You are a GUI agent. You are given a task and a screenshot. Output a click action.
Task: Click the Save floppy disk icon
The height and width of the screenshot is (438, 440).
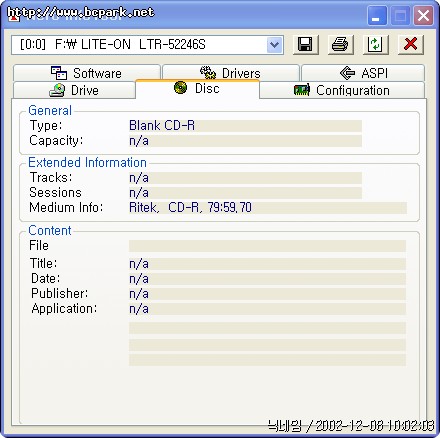306,44
